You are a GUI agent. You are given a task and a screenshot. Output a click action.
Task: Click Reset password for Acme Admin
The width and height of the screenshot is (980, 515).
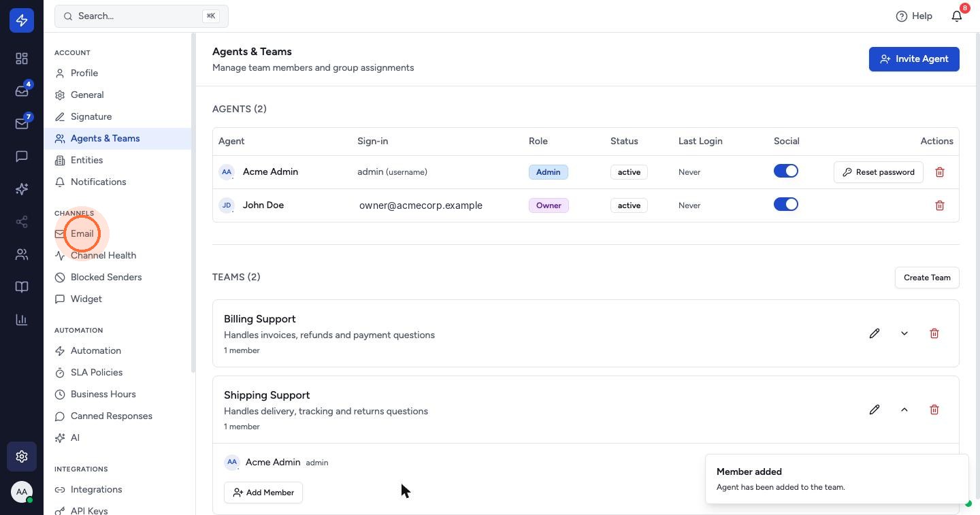coord(879,172)
